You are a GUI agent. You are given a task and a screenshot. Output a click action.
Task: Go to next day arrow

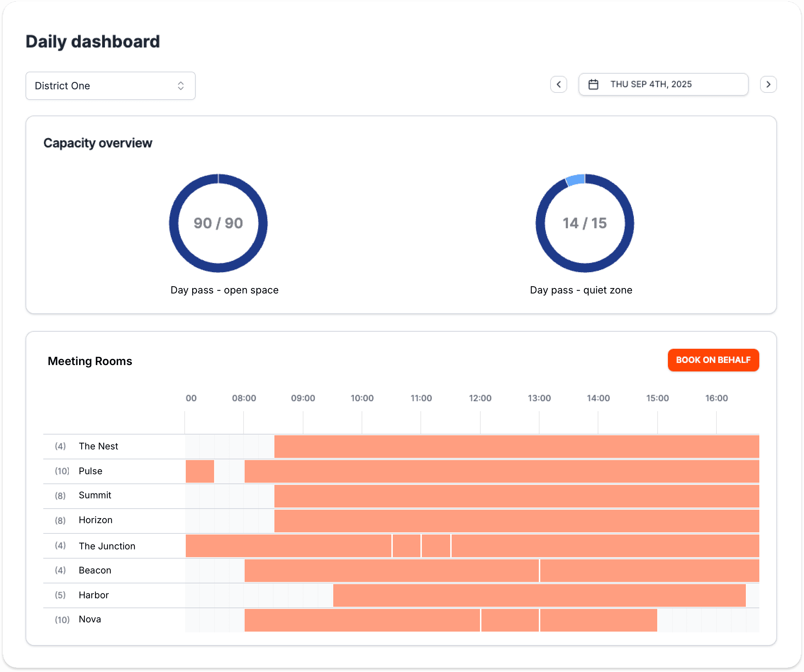click(768, 84)
